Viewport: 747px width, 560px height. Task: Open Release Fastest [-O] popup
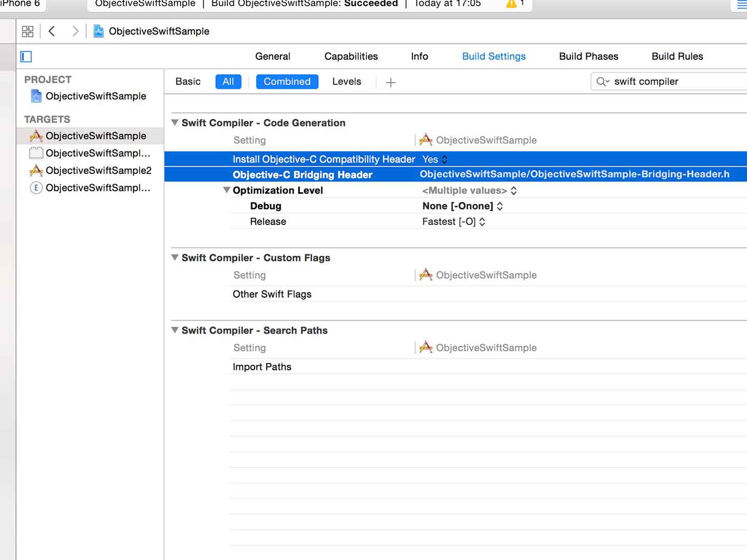454,221
